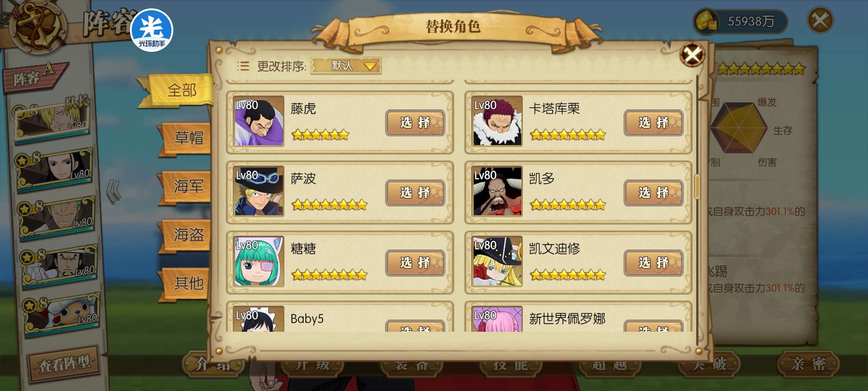The image size is (868, 391).
Task: Tap the 凯文迪修 character portrait icon
Action: (x=497, y=261)
